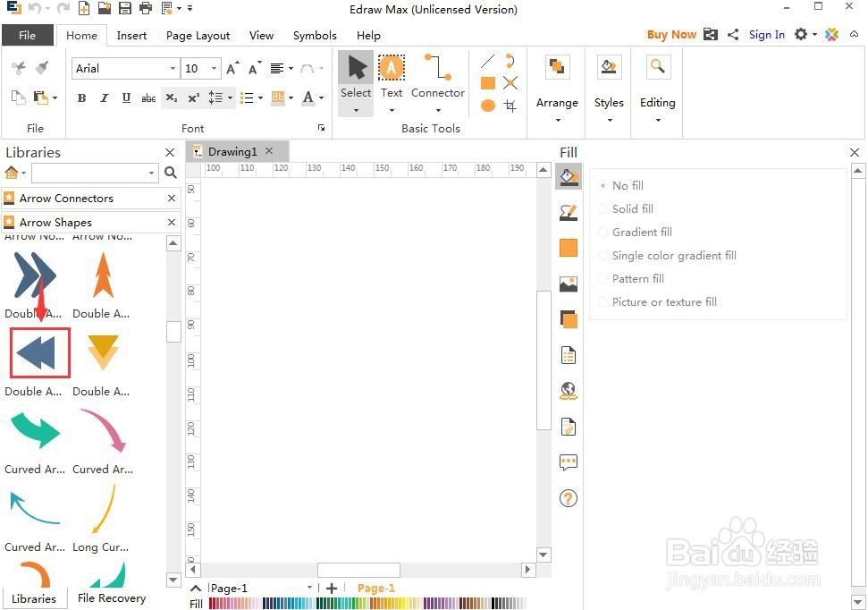Choose the ellipse shape tool
The width and height of the screenshot is (868, 610).
pos(488,106)
